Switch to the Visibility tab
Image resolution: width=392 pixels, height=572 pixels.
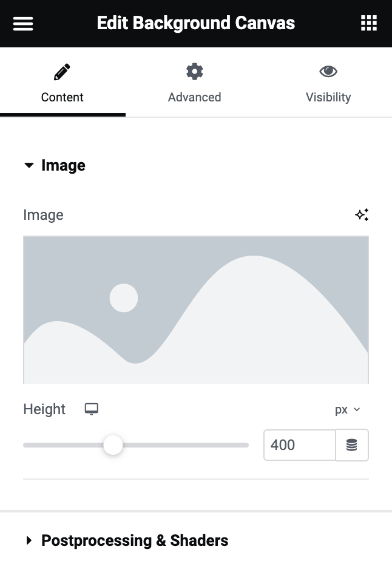[x=328, y=82]
